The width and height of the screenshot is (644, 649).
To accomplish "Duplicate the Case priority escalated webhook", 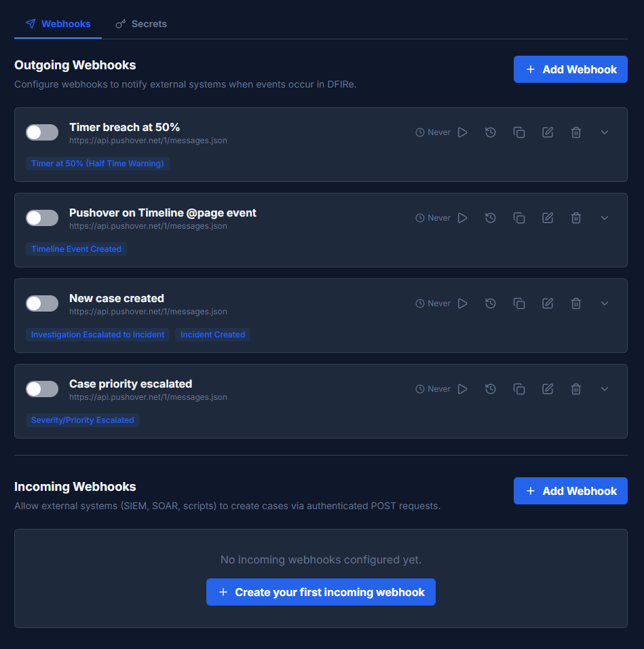I will [x=519, y=388].
